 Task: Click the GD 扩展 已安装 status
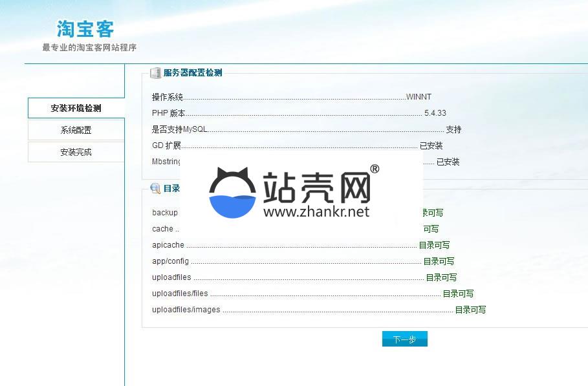431,145
